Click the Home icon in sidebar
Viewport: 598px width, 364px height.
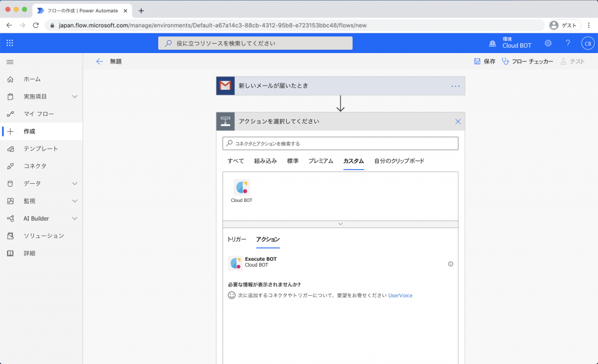[11, 79]
